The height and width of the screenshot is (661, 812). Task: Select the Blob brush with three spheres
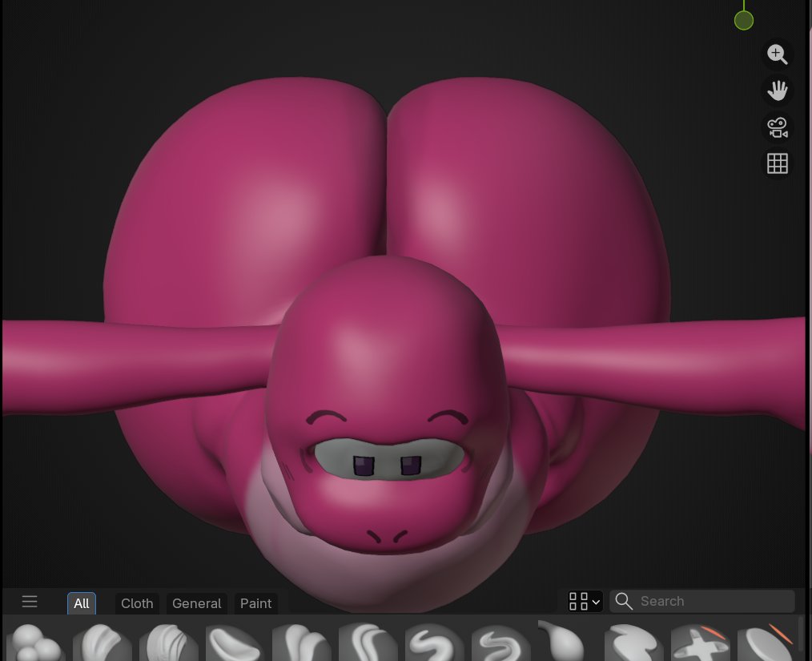36,641
